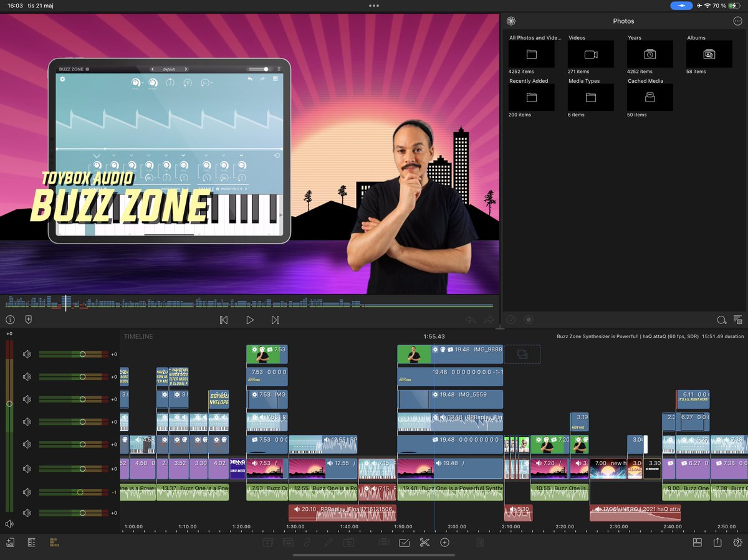The width and height of the screenshot is (748, 560).
Task: Click the 1:55.43 timecode display
Action: point(434,336)
